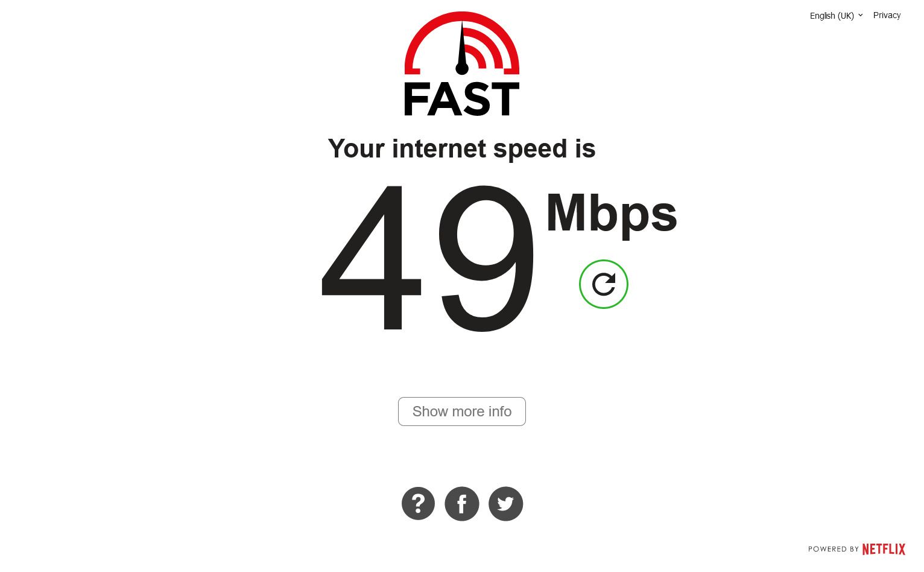The height and width of the screenshot is (572, 924).
Task: Share result via Twitter icon
Action: (505, 504)
